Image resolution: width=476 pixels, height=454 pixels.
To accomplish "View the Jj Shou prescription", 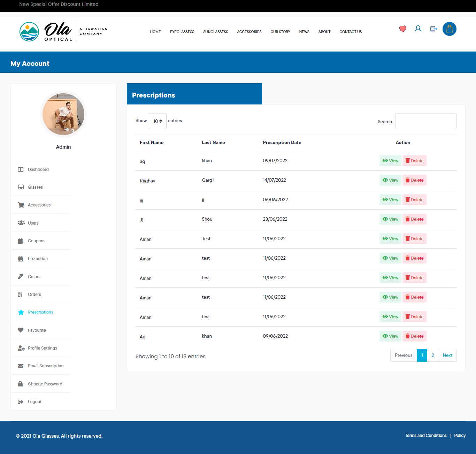I will 390,219.
